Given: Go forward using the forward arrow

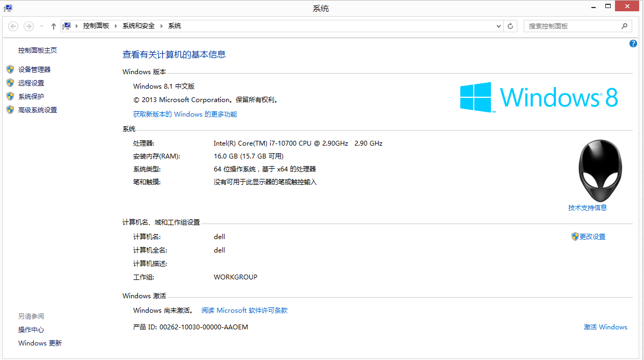Looking at the screenshot, I should pyautogui.click(x=28, y=26).
